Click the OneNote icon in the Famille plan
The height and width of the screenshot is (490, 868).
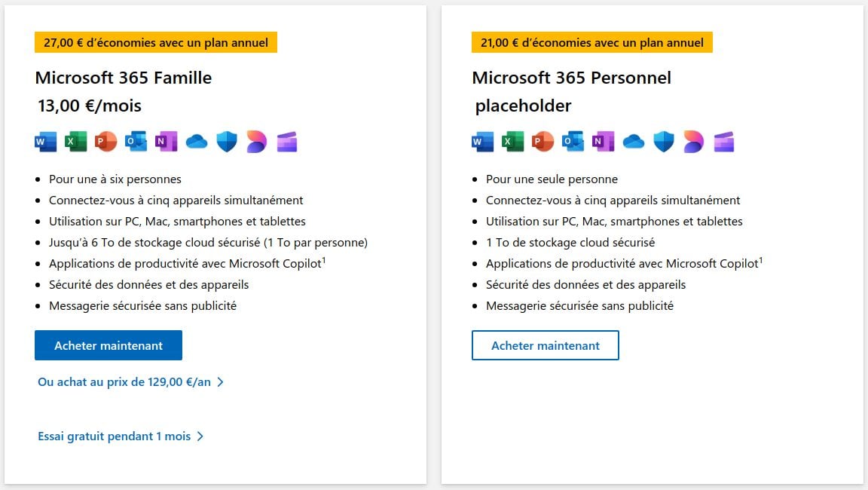pos(166,142)
